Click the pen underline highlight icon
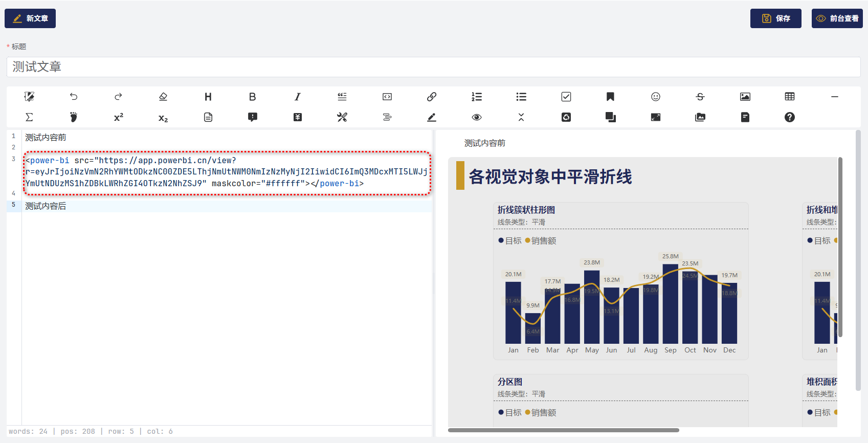Viewport: 868px width, 443px height. coord(432,117)
